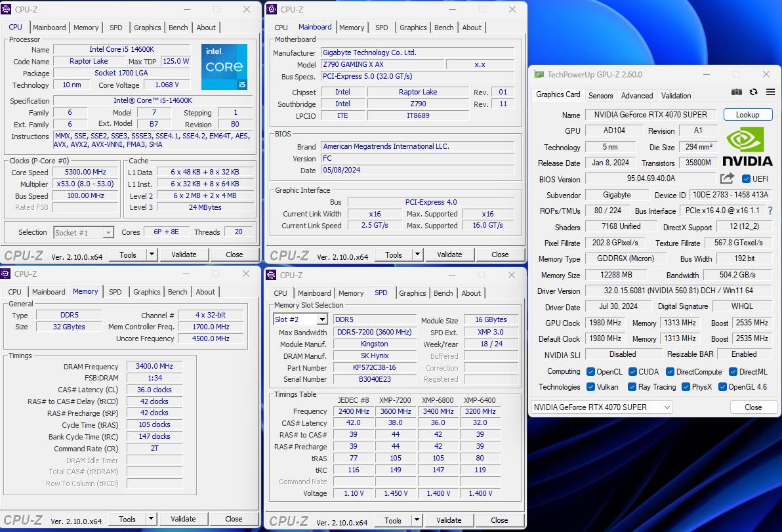Viewport: 782px width, 532px height.
Task: Click the NVIDIA logo in GPU-Z
Action: point(747,147)
